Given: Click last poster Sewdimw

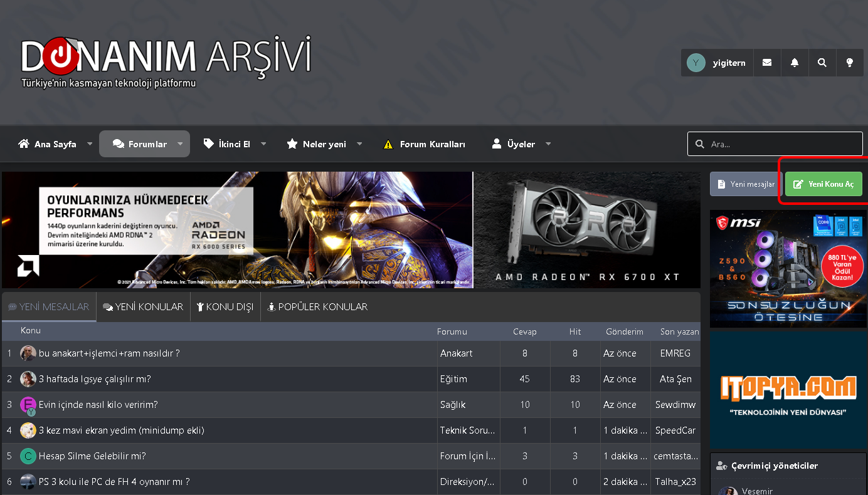Looking at the screenshot, I should click(675, 405).
